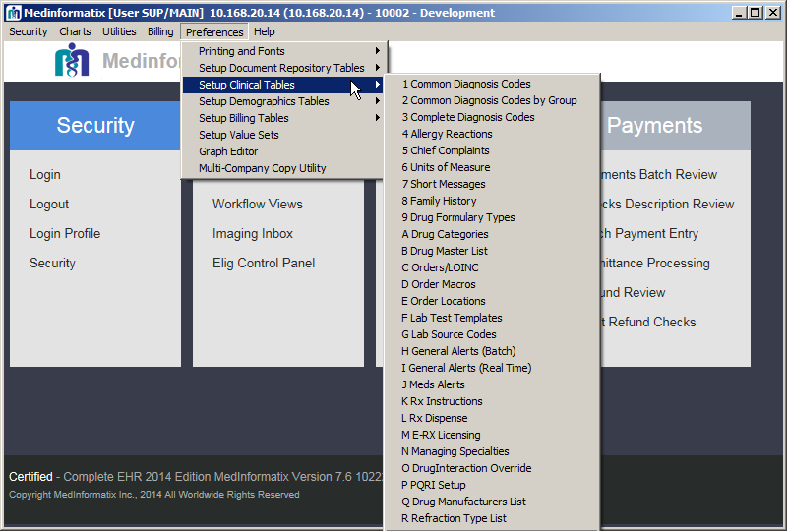Expand Printing and Fonts submenu

284,51
